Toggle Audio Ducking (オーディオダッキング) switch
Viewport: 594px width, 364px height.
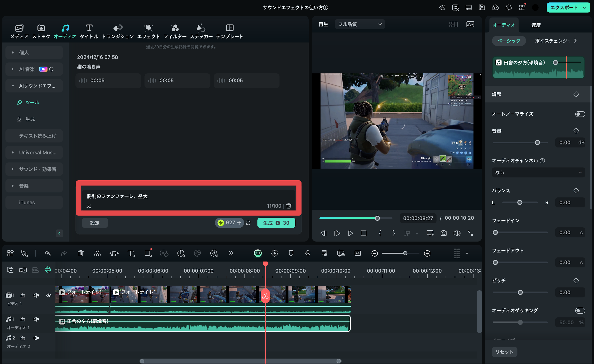pos(580,311)
